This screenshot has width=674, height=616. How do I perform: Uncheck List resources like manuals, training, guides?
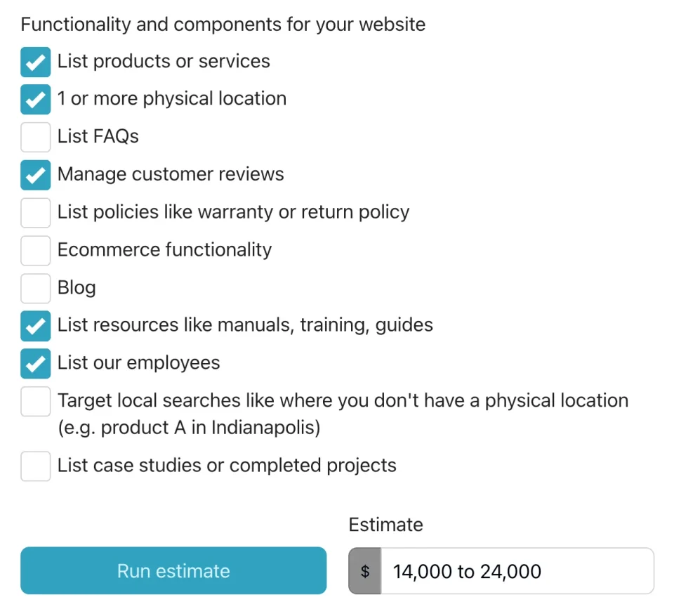click(35, 326)
